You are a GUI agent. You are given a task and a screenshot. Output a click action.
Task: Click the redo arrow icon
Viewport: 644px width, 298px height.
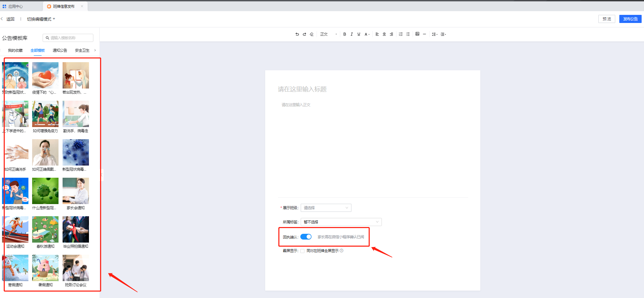pyautogui.click(x=304, y=34)
